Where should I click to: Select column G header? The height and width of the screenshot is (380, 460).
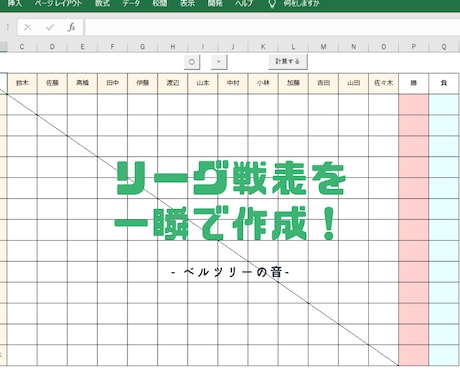point(143,47)
